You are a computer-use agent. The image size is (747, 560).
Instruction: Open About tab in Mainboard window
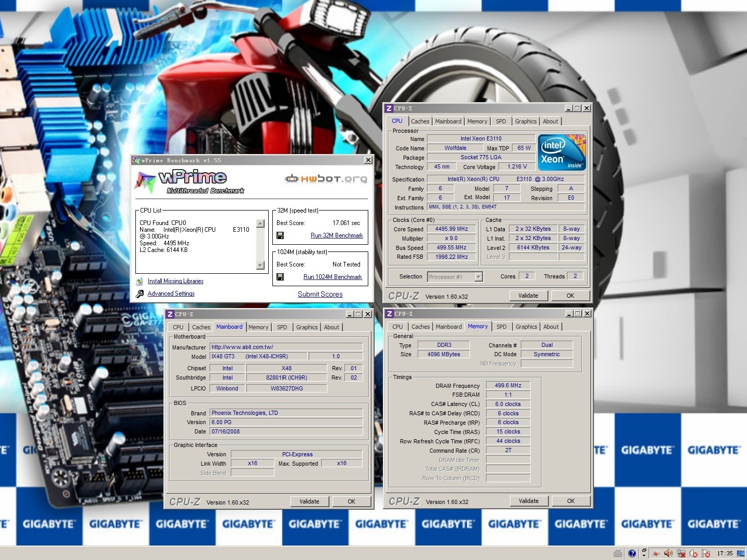(x=331, y=327)
